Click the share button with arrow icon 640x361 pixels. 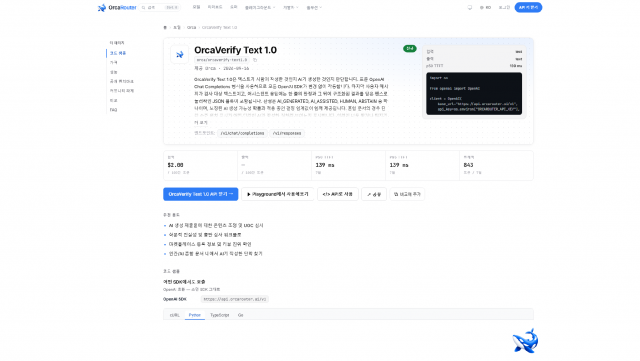[374, 194]
